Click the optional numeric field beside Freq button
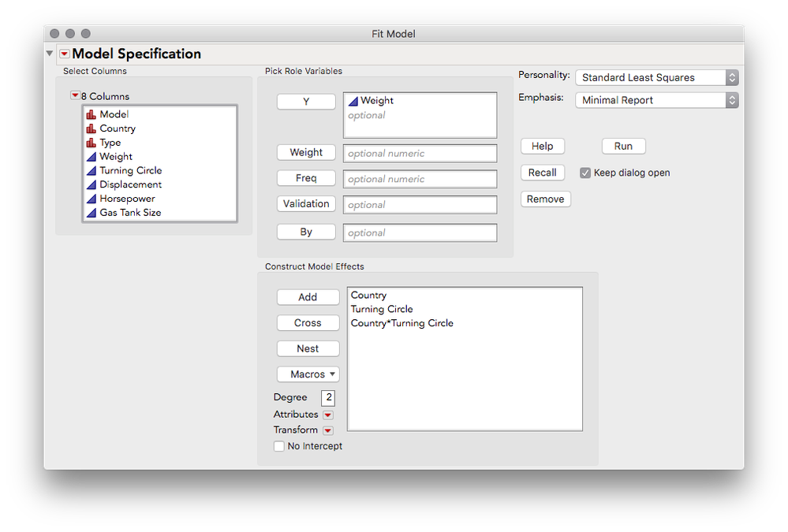 pos(420,179)
